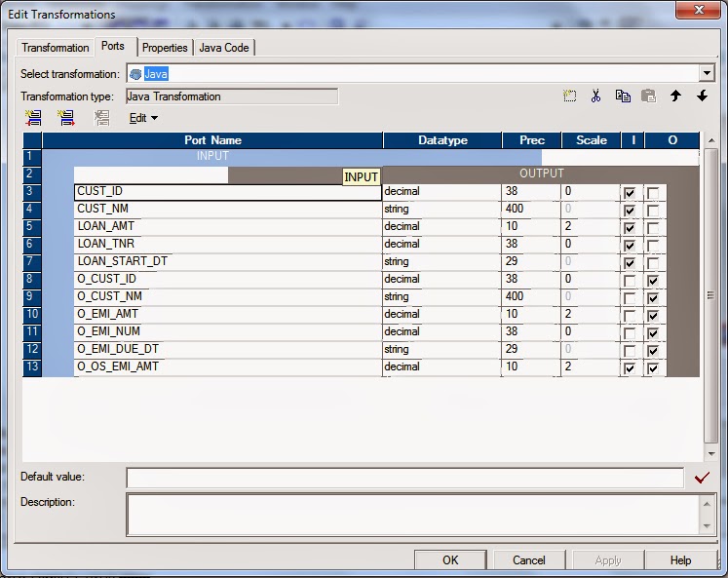
Task: Select the LOAN_AMT port name cell
Action: coord(228,226)
